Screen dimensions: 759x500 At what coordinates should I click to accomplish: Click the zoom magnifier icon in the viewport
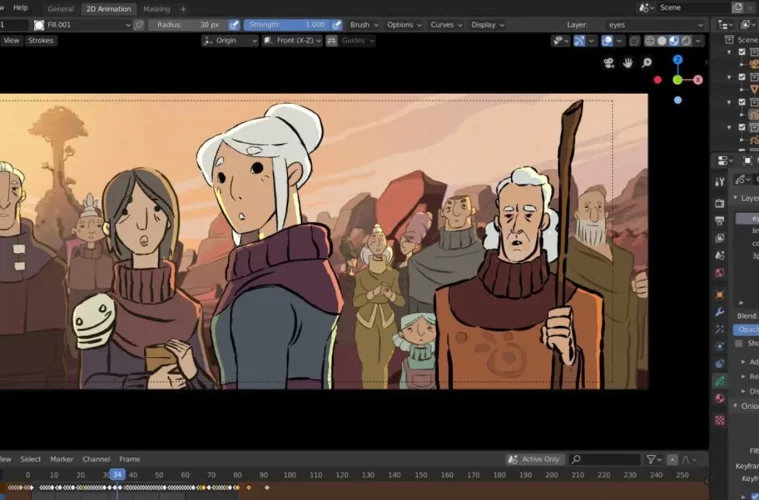647,62
